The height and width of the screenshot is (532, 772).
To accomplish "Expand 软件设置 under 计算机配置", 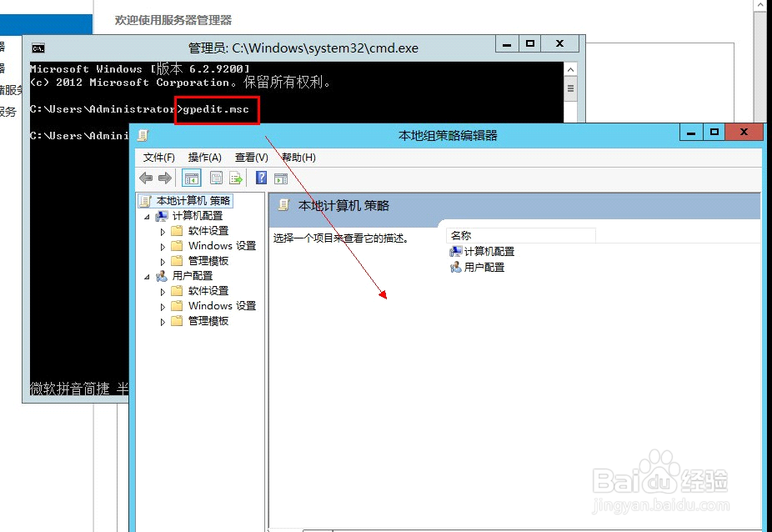I will [x=162, y=231].
